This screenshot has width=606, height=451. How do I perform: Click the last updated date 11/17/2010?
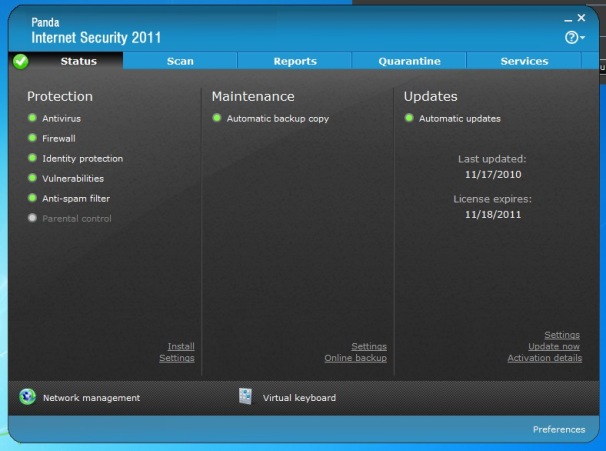[x=493, y=174]
